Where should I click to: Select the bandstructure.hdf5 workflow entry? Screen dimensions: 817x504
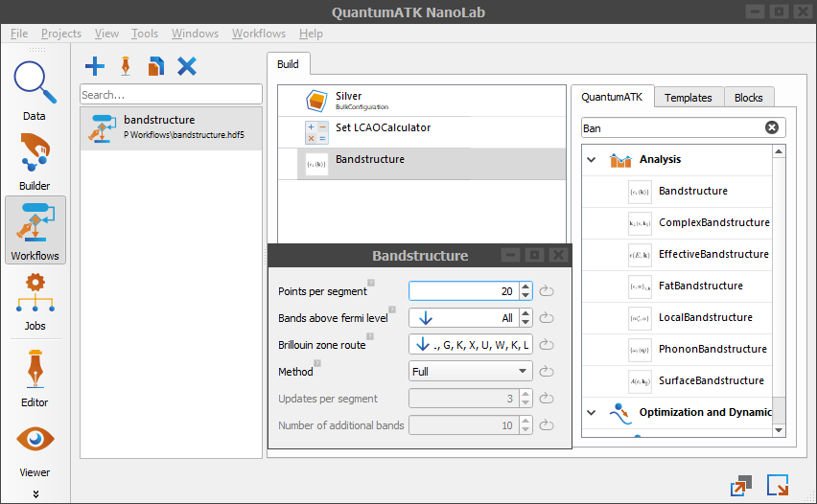click(x=171, y=128)
